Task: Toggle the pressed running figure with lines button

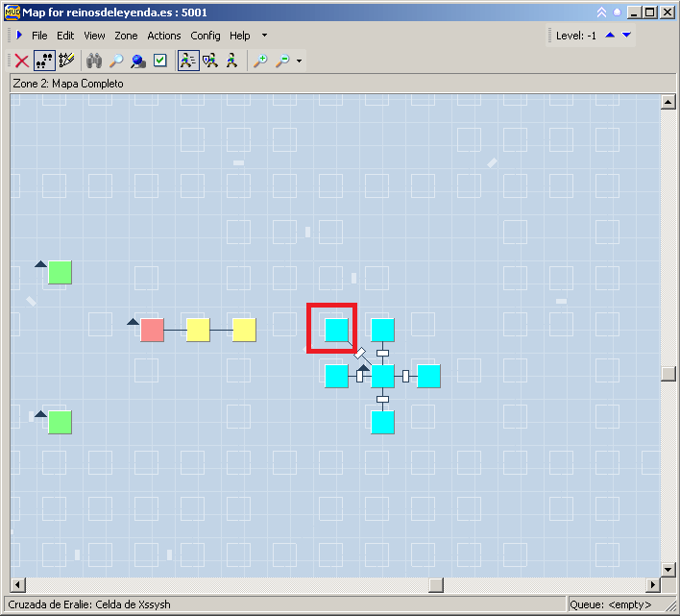Action: (x=188, y=61)
